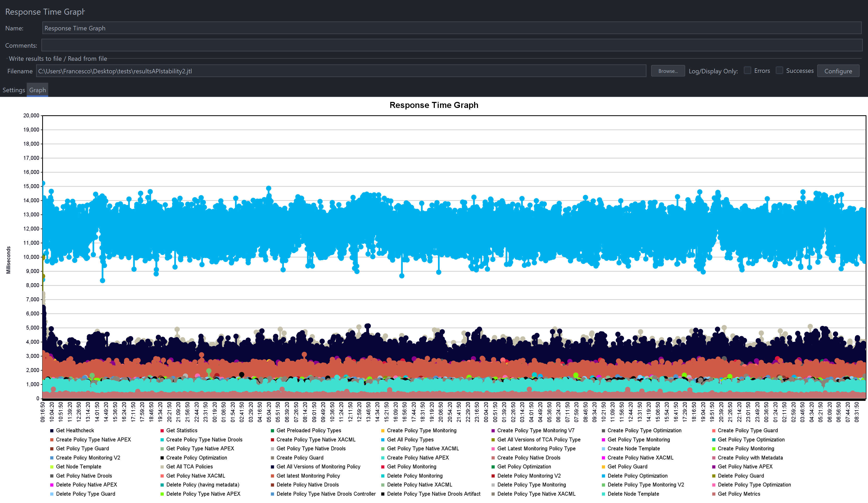The image size is (868, 503).
Task: Click the 'Get Policy Type Guard' legend label
Action: (82, 449)
